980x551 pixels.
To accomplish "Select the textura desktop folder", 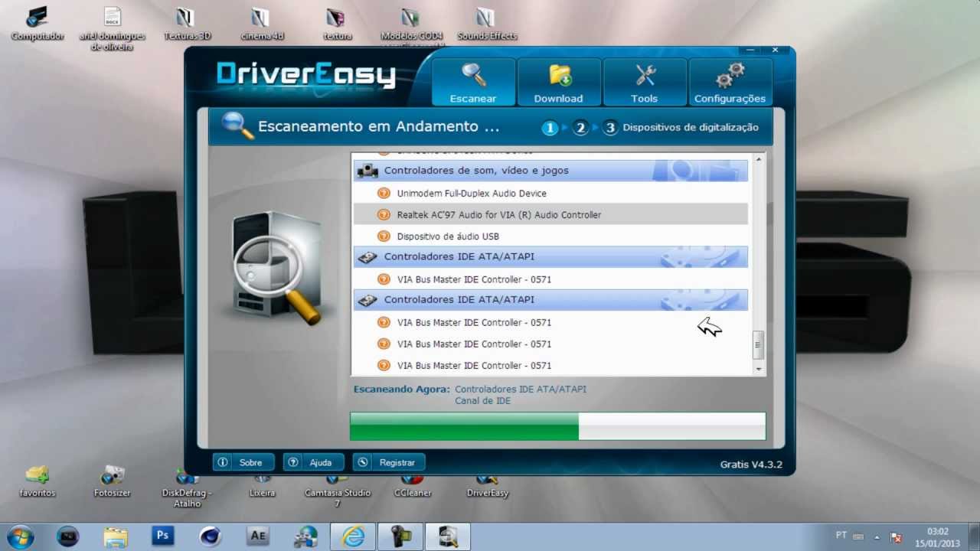I will [337, 24].
